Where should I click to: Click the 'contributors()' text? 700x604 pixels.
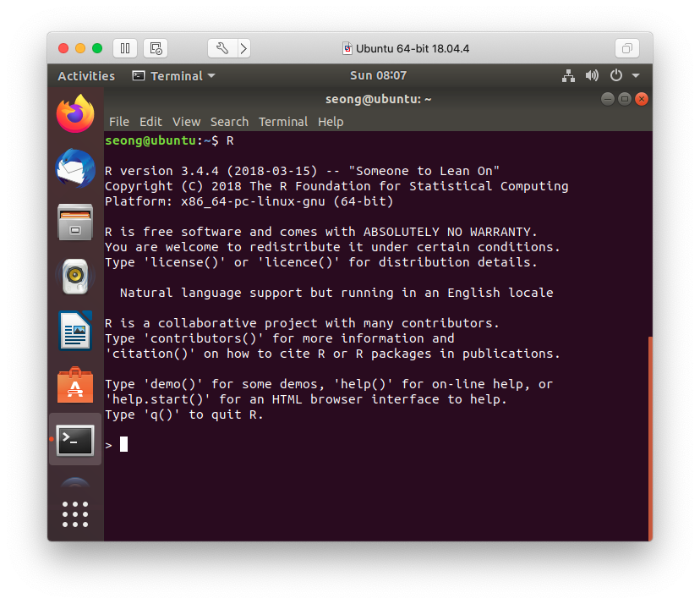[x=204, y=338]
